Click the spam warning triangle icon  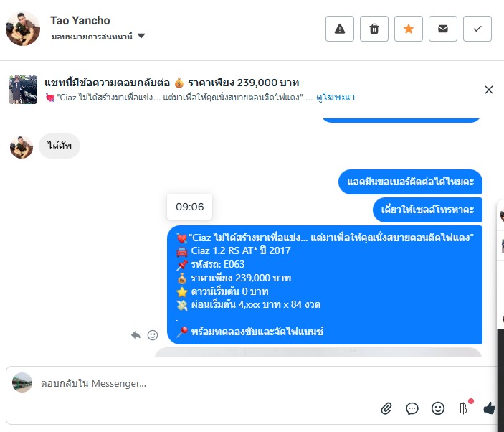[340, 29]
